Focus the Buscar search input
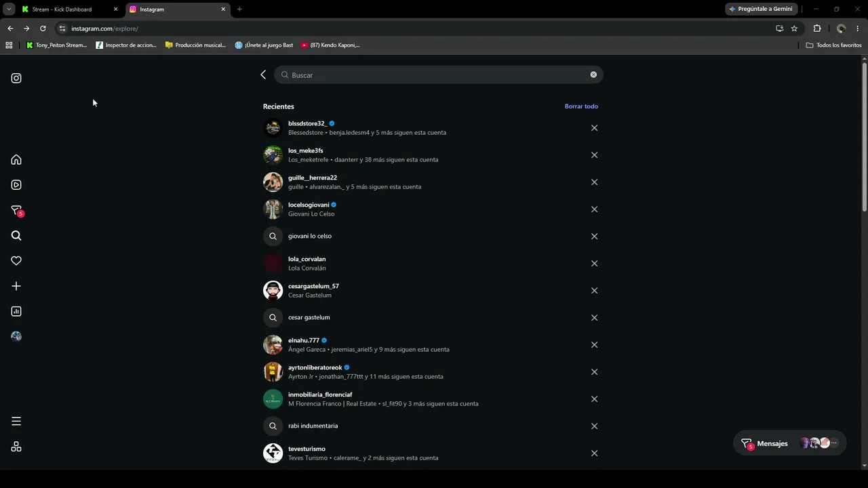868x488 pixels. [439, 75]
